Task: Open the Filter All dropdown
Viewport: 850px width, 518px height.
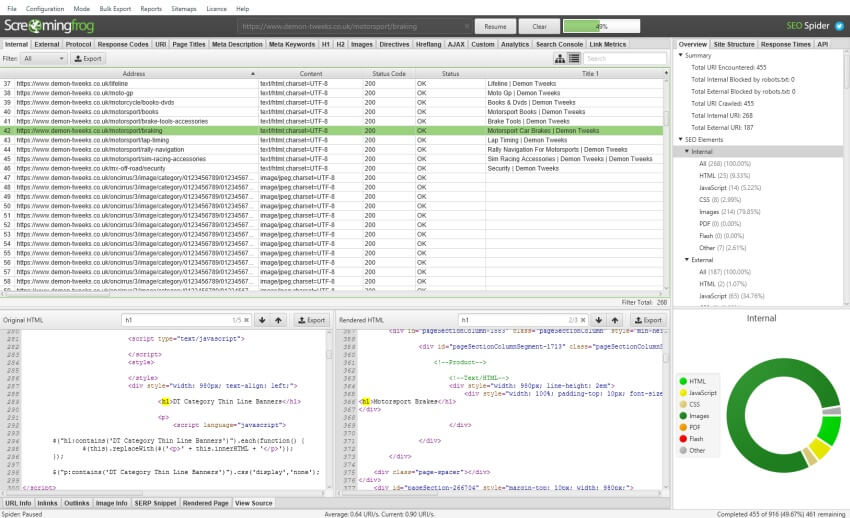Action: coord(43,59)
